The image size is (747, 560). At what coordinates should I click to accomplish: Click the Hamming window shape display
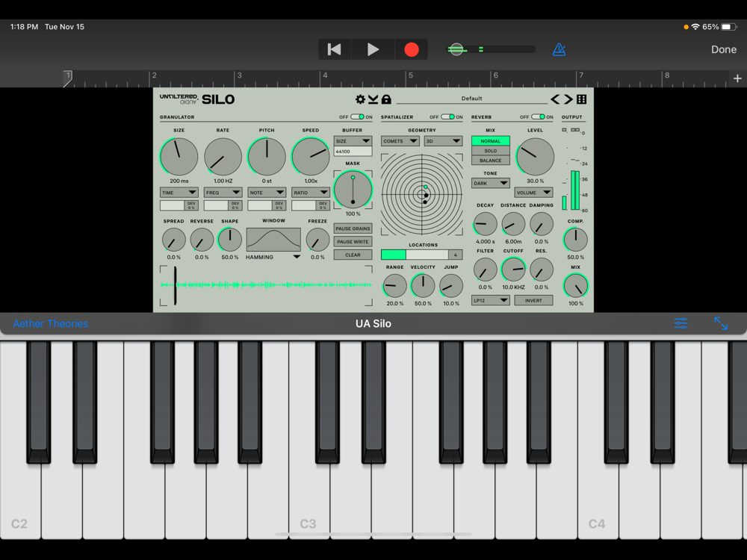(273, 239)
